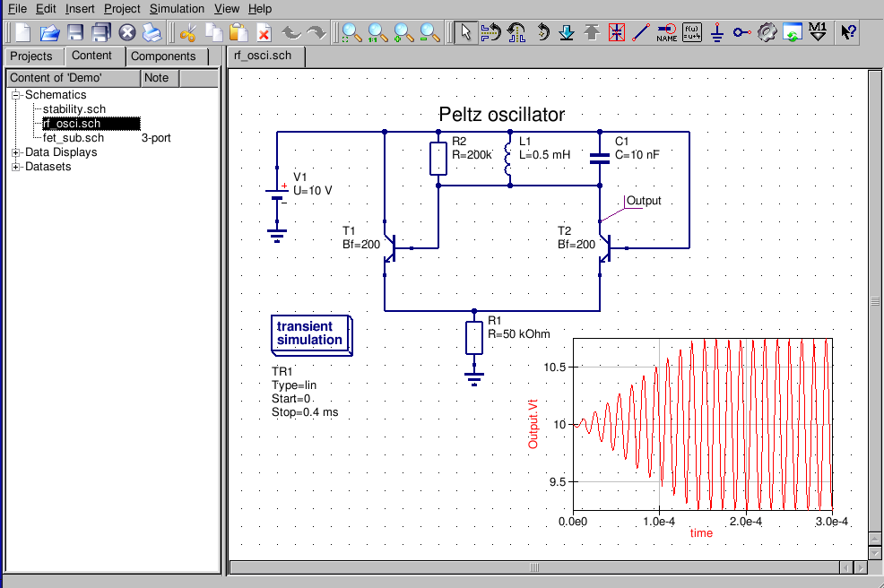
Task: Run simulation with the gear icon
Action: (767, 33)
